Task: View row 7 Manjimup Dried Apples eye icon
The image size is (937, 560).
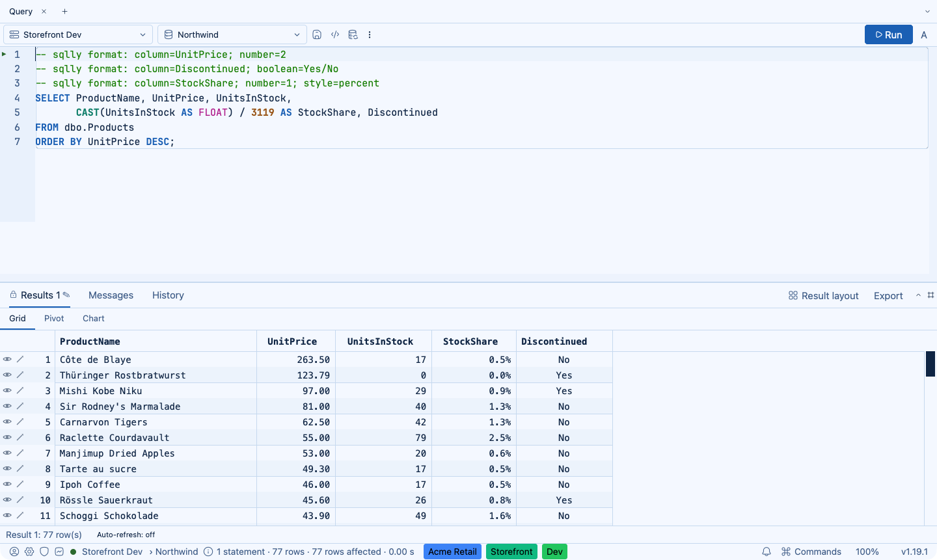Action: coord(7,453)
